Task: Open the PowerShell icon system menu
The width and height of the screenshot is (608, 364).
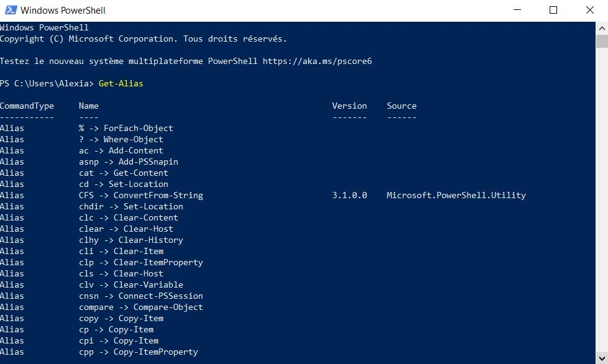Action: [x=11, y=10]
